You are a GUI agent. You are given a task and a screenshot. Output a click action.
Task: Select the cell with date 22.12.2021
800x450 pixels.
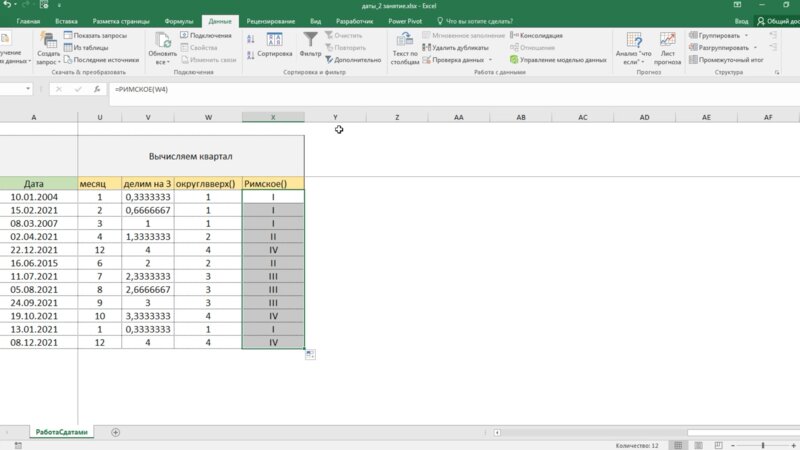coord(34,250)
